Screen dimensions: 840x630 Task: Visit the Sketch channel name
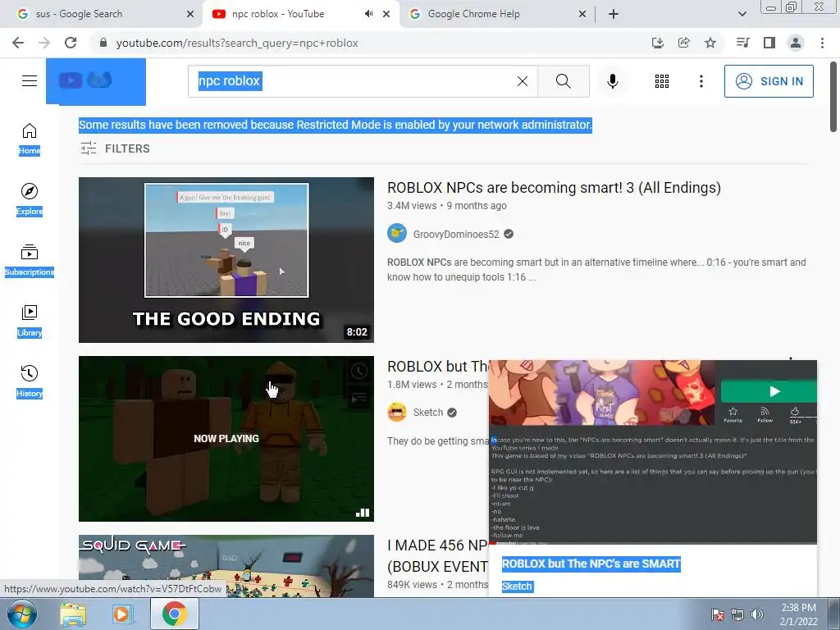pyautogui.click(x=428, y=412)
